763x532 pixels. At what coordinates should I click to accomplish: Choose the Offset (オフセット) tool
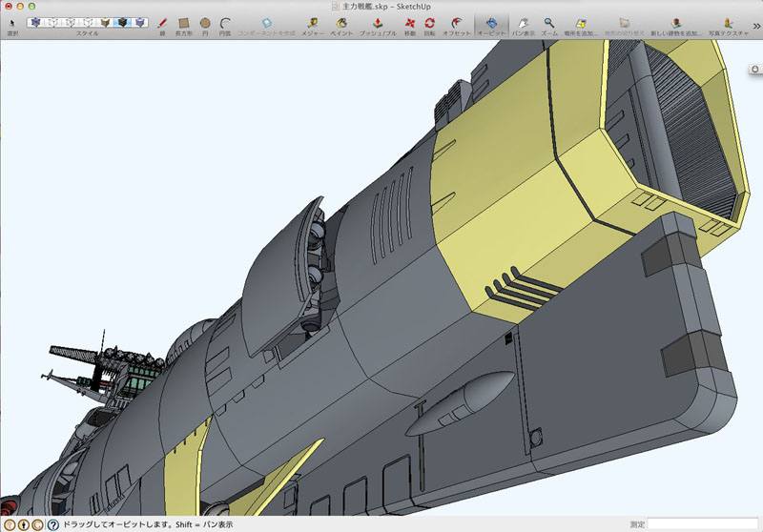click(x=455, y=23)
